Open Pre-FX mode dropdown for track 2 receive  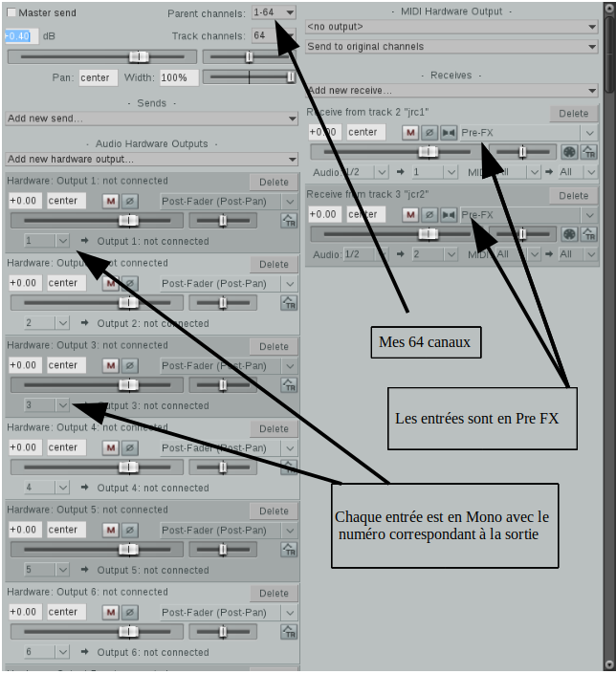[529, 132]
